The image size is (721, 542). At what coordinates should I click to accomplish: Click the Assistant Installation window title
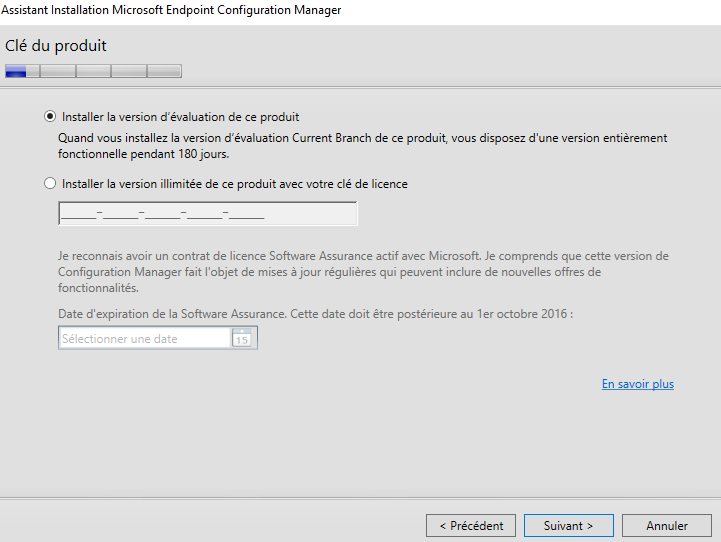173,10
